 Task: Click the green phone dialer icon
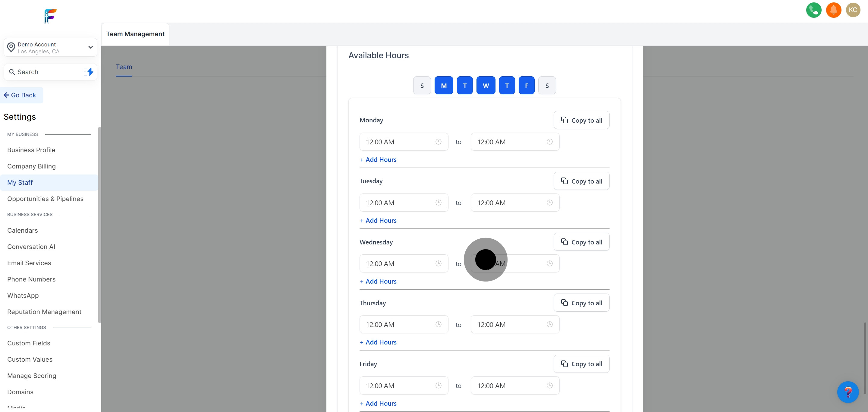point(813,10)
